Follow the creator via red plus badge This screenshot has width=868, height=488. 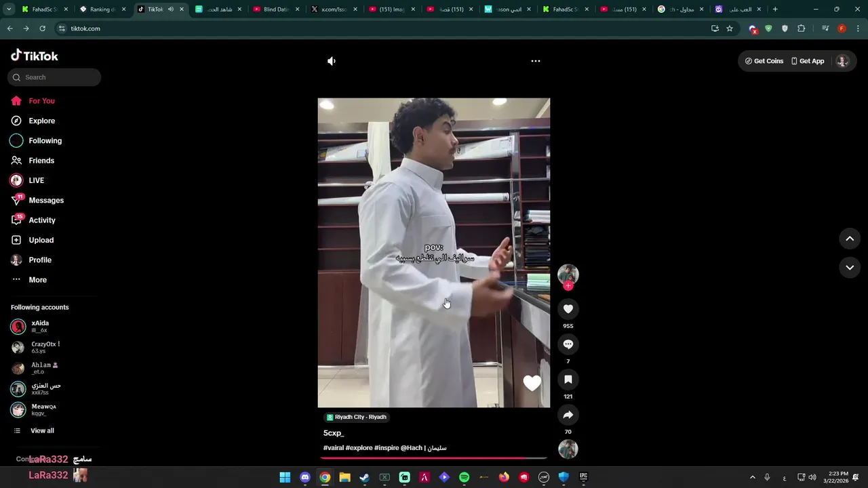pyautogui.click(x=568, y=286)
